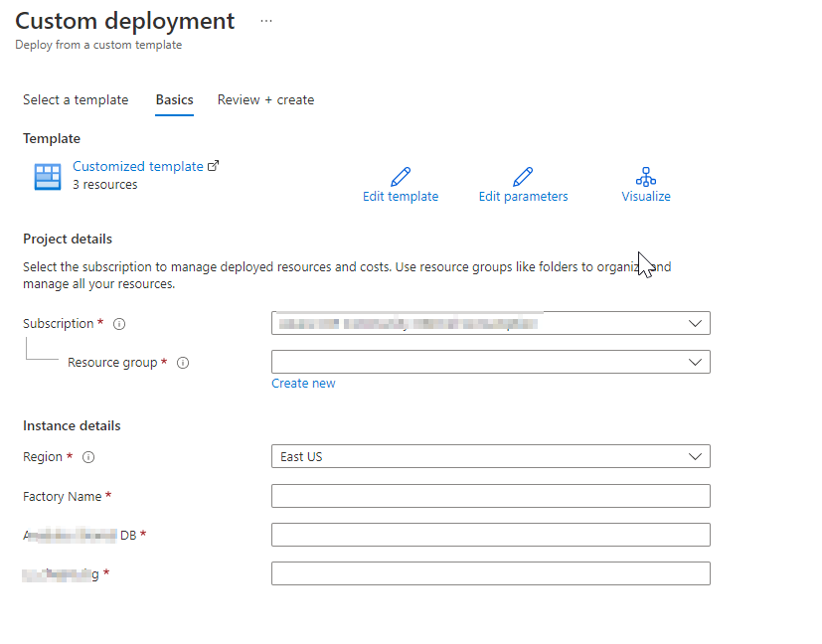Open template in new window via external link icon
The width and height of the screenshot is (822, 644).
212,165
